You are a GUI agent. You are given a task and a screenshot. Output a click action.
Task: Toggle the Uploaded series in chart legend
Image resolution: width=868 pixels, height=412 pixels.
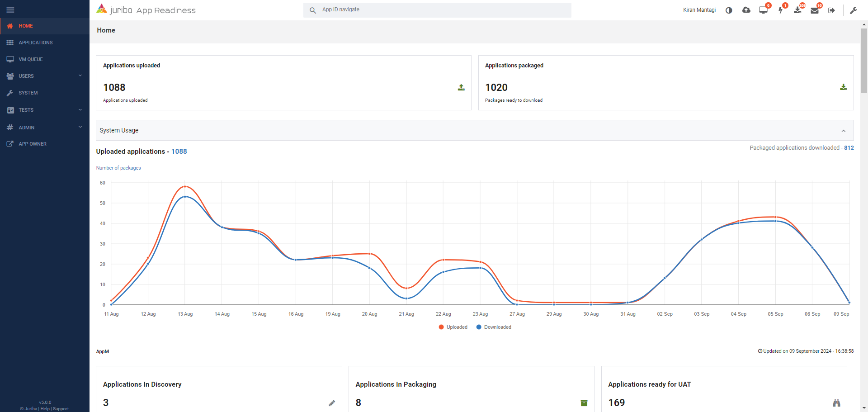(x=453, y=327)
